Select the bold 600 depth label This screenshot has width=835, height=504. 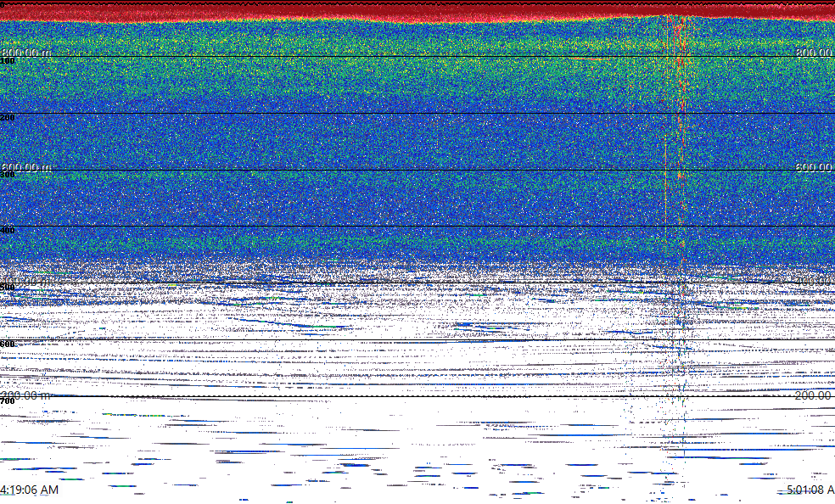coord(8,344)
